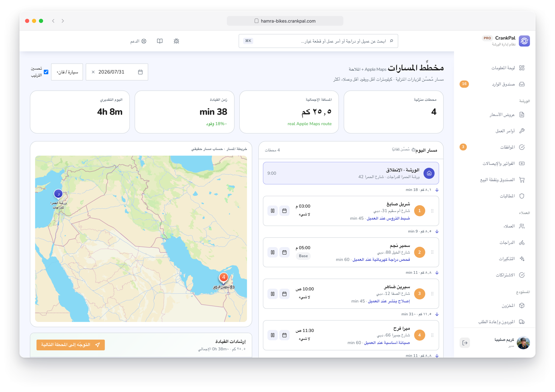Click the الدعم support link
The image size is (555, 392).
(x=138, y=41)
